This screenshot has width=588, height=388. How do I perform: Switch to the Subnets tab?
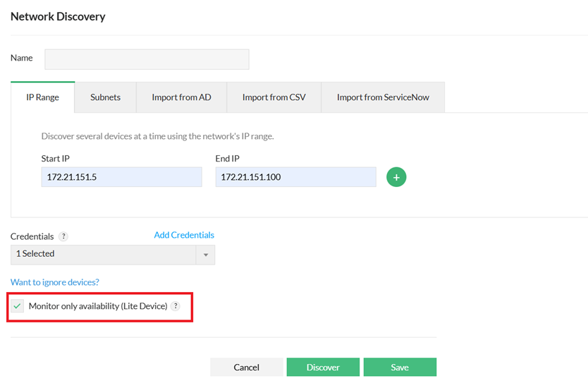pos(105,97)
